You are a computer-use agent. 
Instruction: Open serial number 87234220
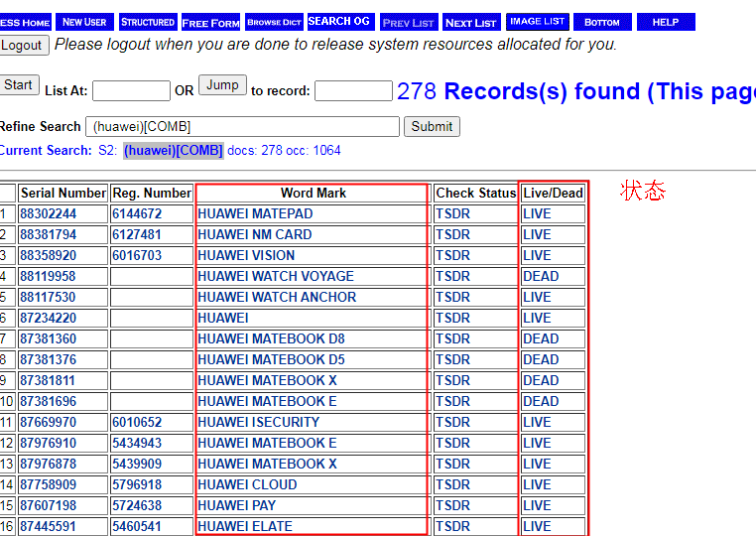(x=49, y=318)
